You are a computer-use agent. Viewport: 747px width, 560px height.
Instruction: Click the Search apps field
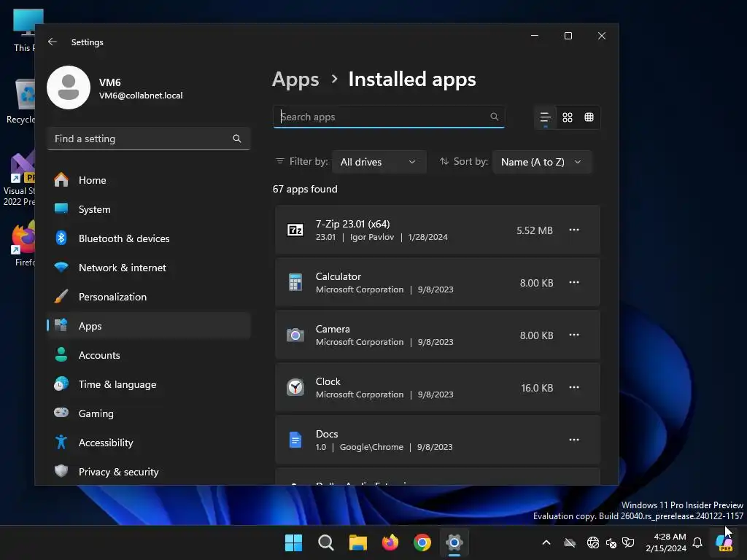tap(389, 117)
